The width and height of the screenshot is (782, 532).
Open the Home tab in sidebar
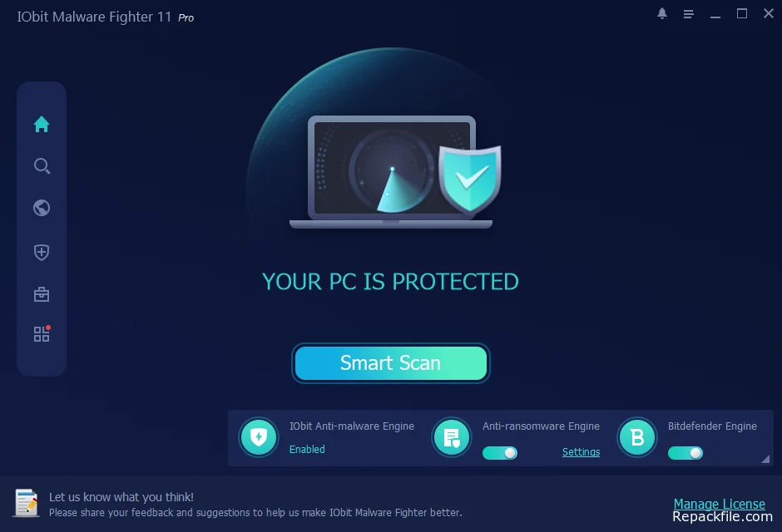pyautogui.click(x=42, y=124)
